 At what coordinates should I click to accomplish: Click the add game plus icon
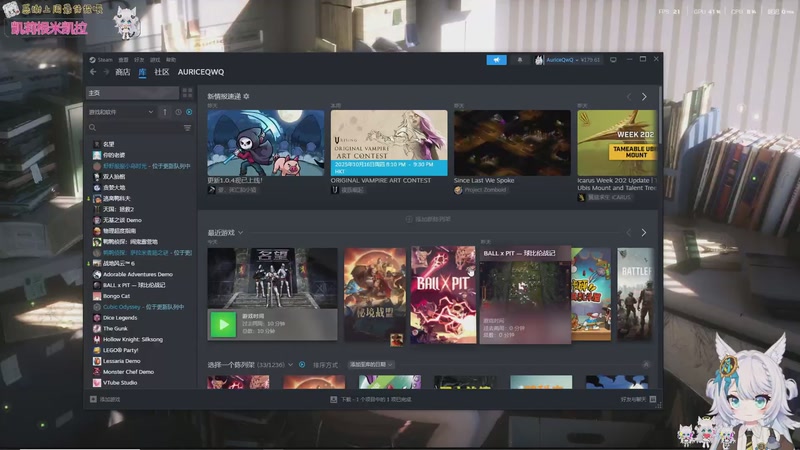coord(93,399)
